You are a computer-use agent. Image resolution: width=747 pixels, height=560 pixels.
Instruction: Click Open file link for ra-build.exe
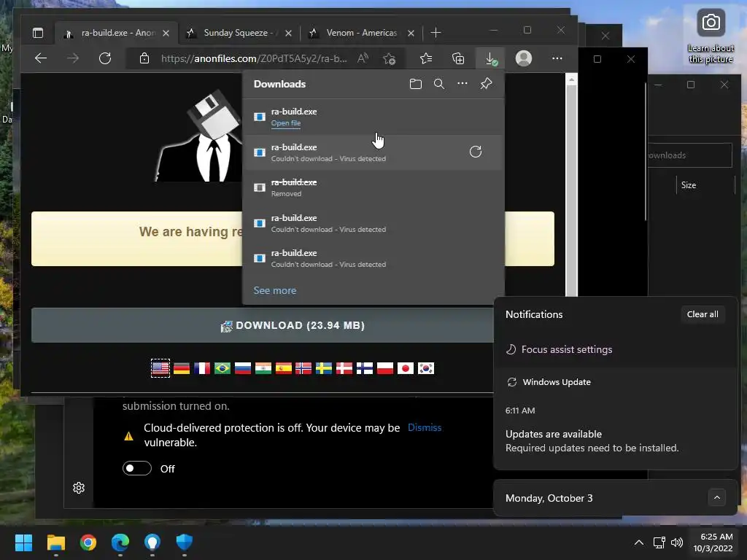pyautogui.click(x=286, y=122)
